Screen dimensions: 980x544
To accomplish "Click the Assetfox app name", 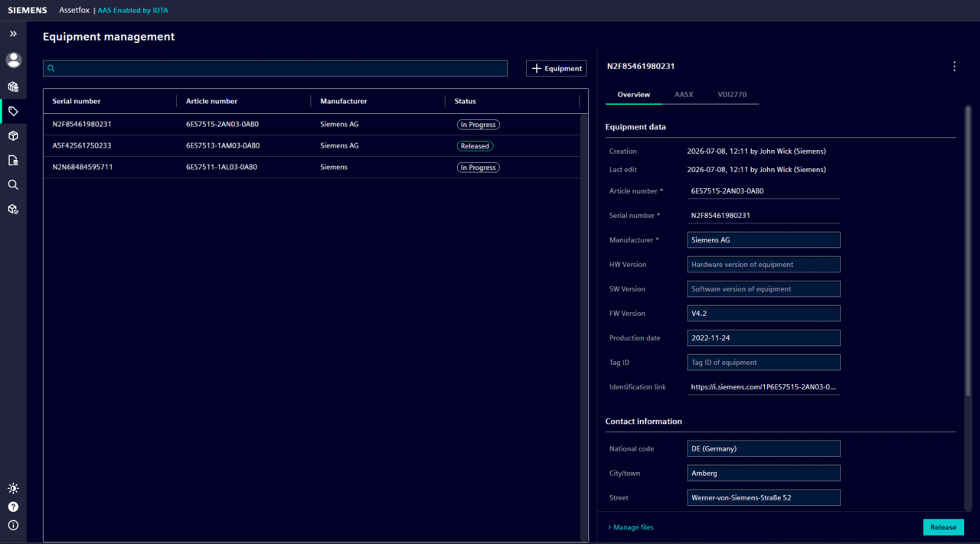I will pyautogui.click(x=74, y=10).
